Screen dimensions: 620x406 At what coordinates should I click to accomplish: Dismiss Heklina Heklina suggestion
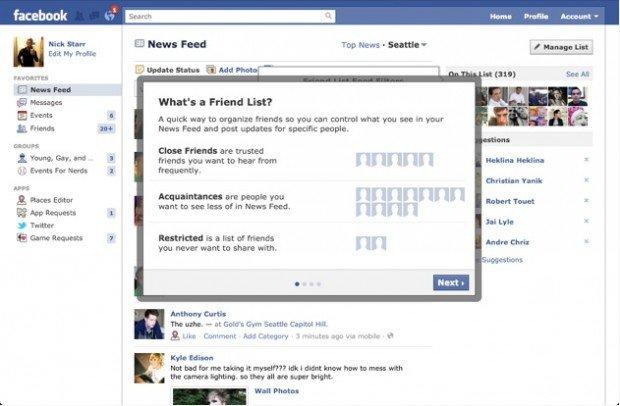click(586, 160)
